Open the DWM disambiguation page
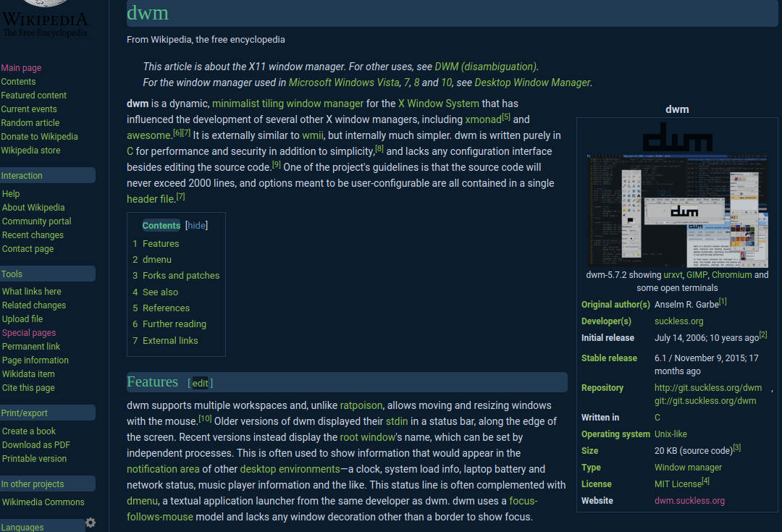The height and width of the screenshot is (532, 782). point(485,66)
